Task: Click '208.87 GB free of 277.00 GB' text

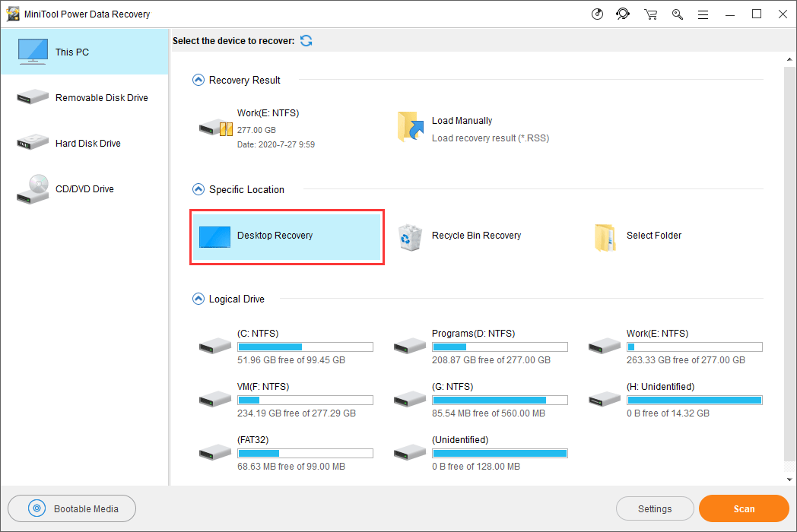Action: 491,360
